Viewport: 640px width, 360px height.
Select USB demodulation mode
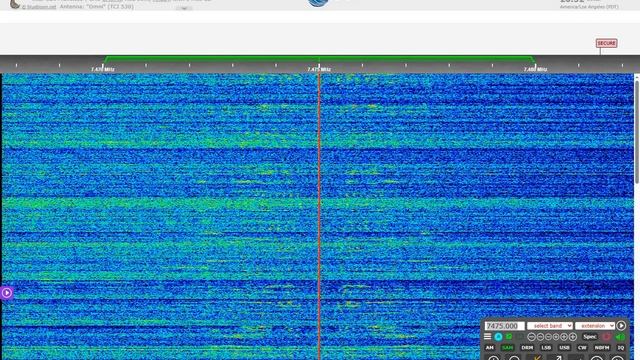[x=564, y=348]
